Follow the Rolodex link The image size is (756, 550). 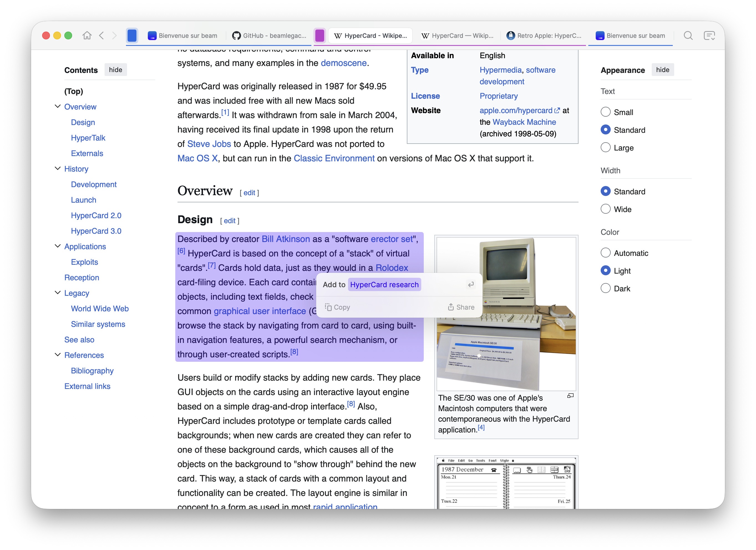click(392, 268)
